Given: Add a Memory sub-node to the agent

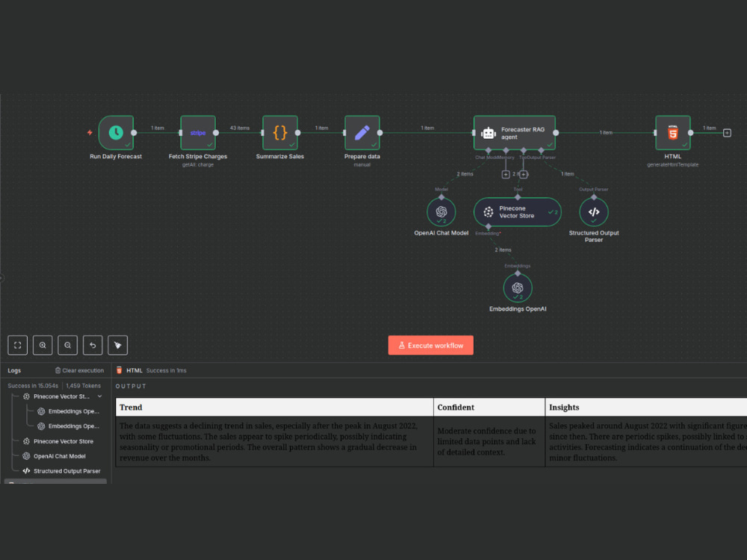Looking at the screenshot, I should pyautogui.click(x=506, y=174).
